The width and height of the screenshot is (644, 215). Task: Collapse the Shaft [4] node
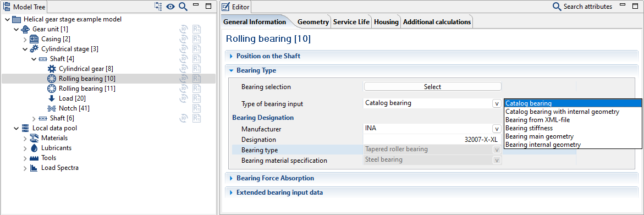coord(34,59)
